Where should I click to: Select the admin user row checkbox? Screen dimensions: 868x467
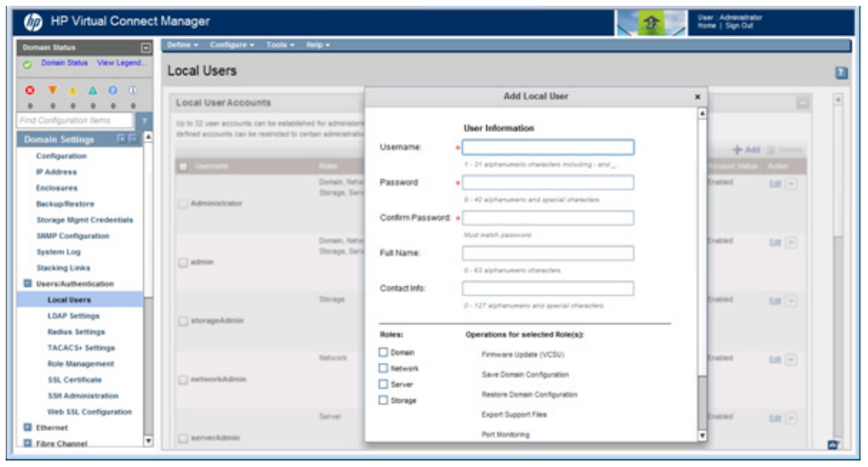click(183, 263)
